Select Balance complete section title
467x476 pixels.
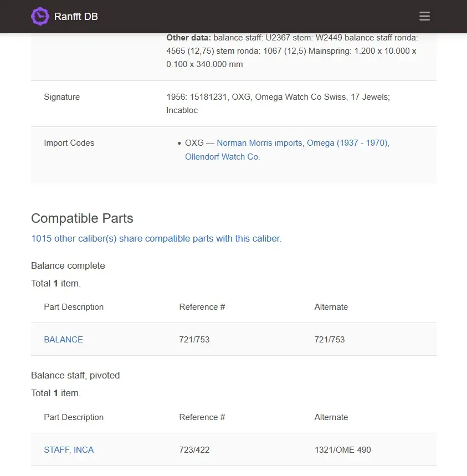[68, 265]
